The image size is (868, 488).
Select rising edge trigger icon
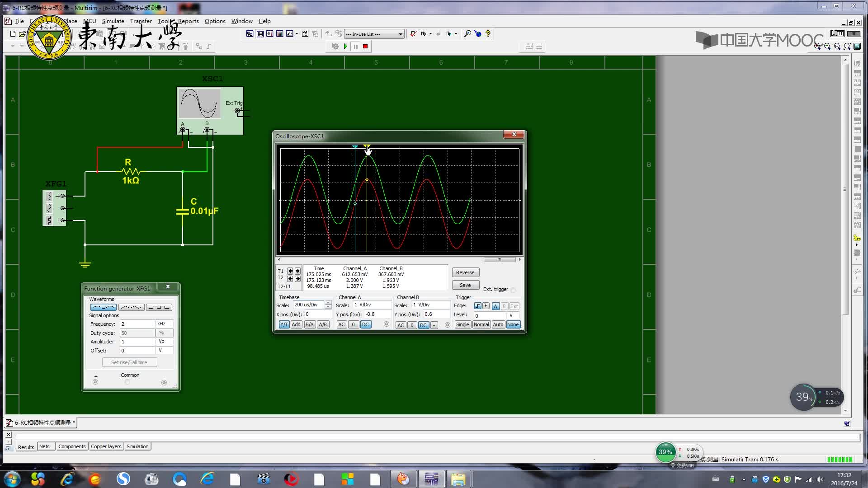tap(478, 306)
